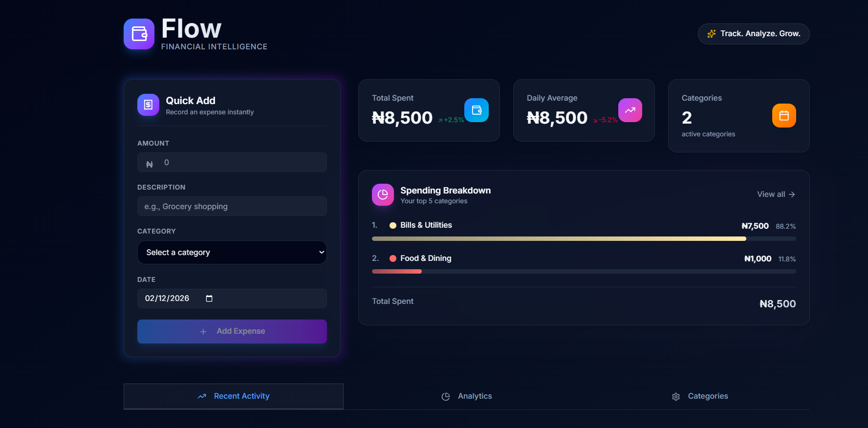The height and width of the screenshot is (428, 868).
Task: Click the pink trend icon on Daily Average card
Action: coord(630,110)
